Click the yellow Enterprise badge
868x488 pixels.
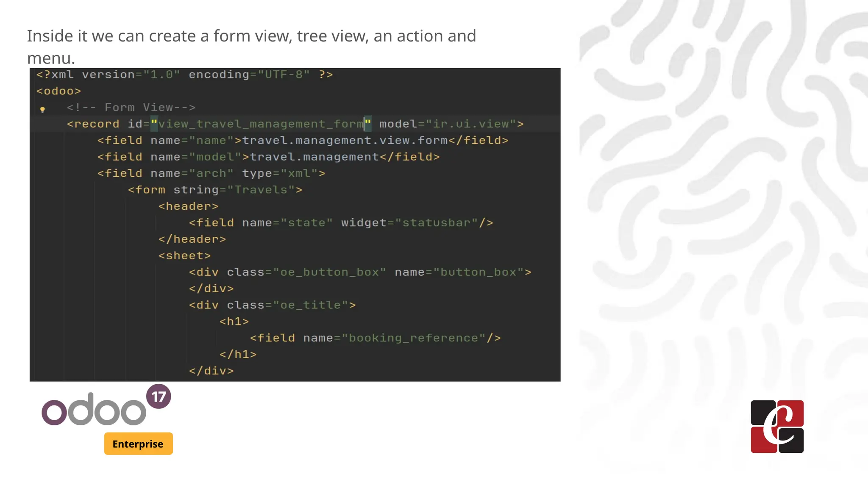coord(138,444)
